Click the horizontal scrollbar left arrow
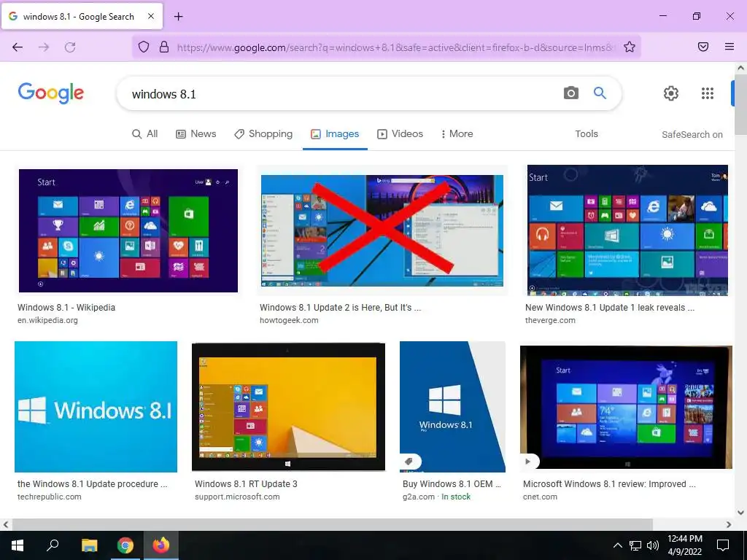 (6, 524)
